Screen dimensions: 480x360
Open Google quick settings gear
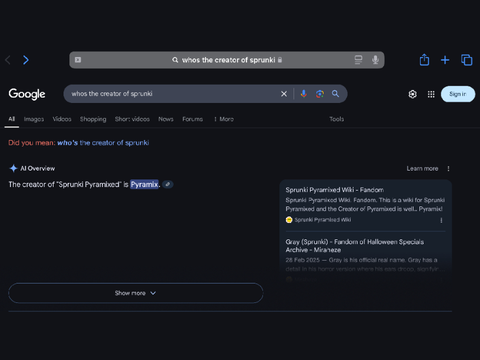(412, 94)
